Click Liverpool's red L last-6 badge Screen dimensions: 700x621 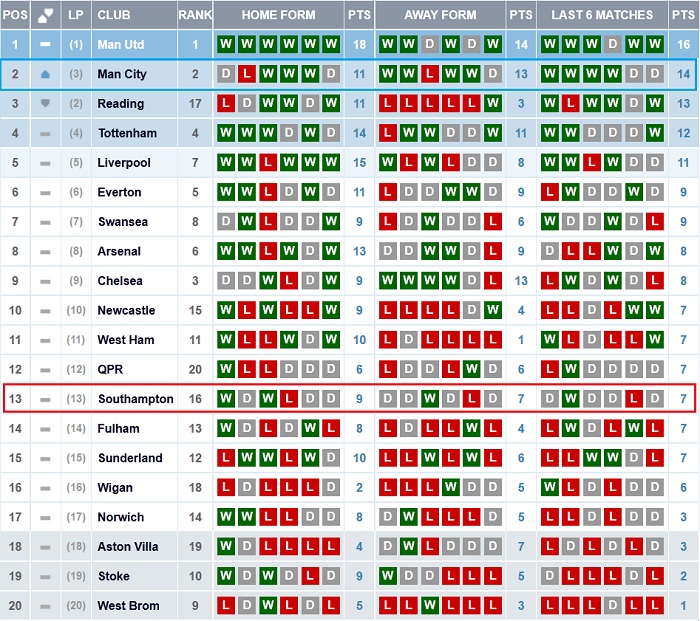tap(592, 162)
